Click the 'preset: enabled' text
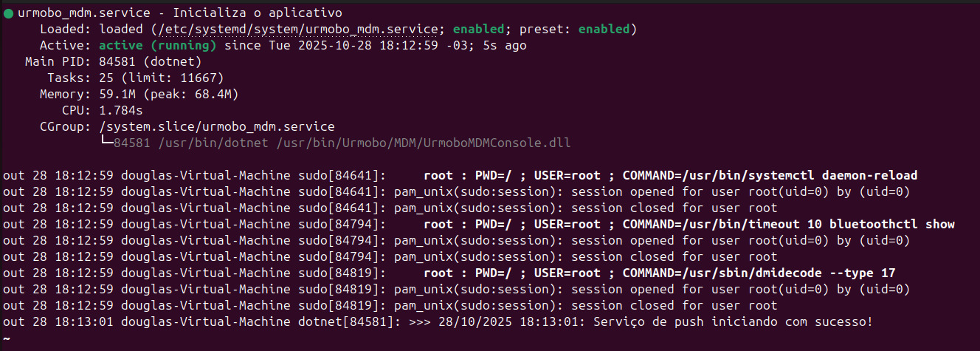980x351 pixels. pyautogui.click(x=574, y=30)
